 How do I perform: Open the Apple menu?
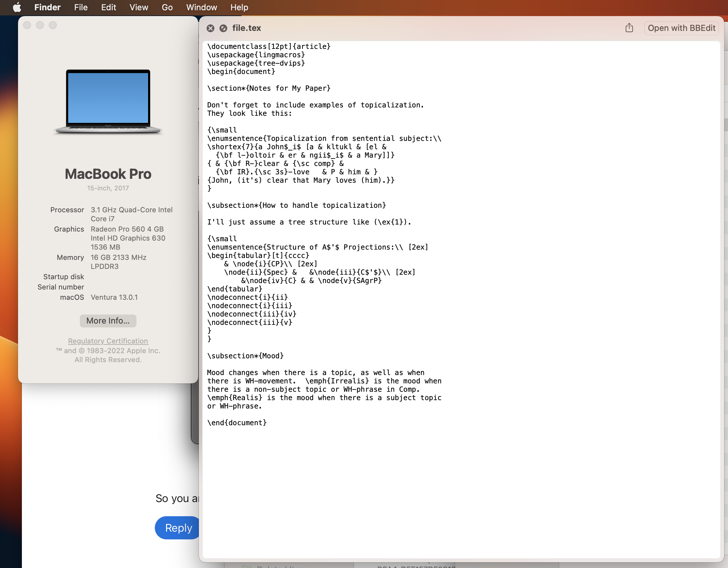tap(17, 7)
